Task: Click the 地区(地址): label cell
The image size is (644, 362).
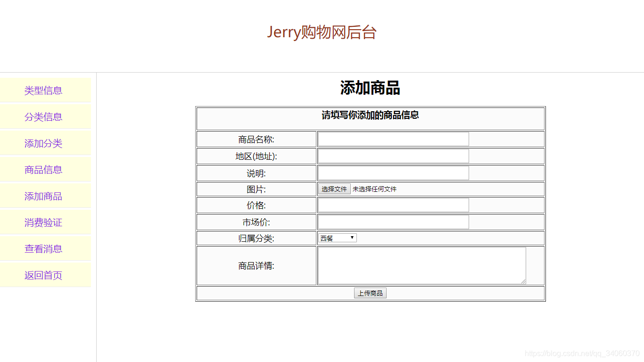Action: [256, 156]
